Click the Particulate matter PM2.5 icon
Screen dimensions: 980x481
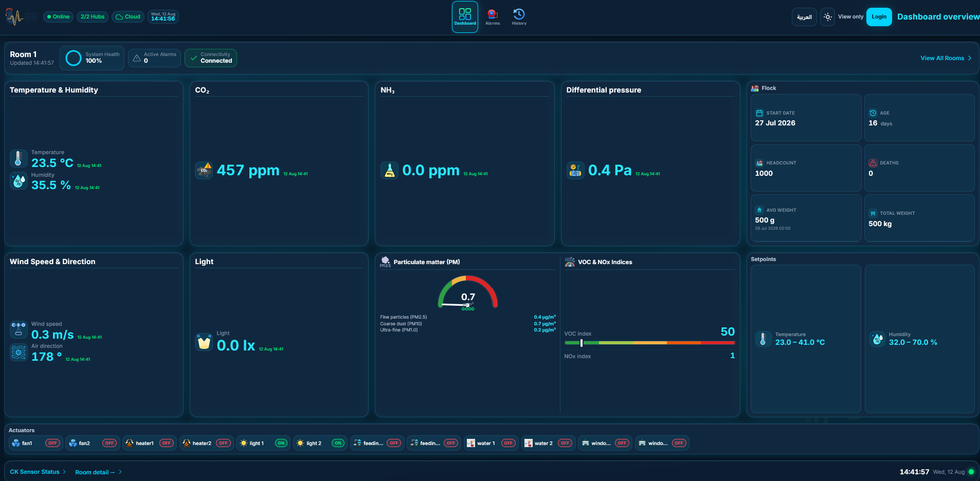(x=385, y=262)
